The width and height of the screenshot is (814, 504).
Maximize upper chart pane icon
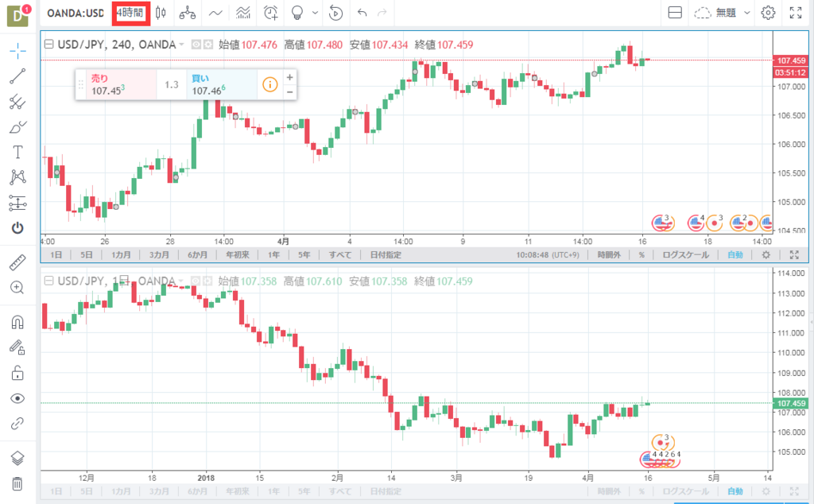point(794,255)
